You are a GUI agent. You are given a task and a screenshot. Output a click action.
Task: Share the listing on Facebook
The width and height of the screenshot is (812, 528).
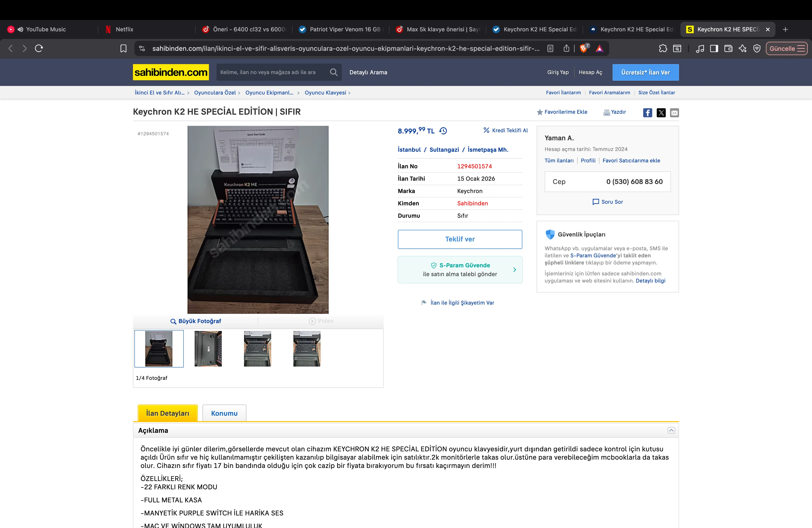pos(647,113)
